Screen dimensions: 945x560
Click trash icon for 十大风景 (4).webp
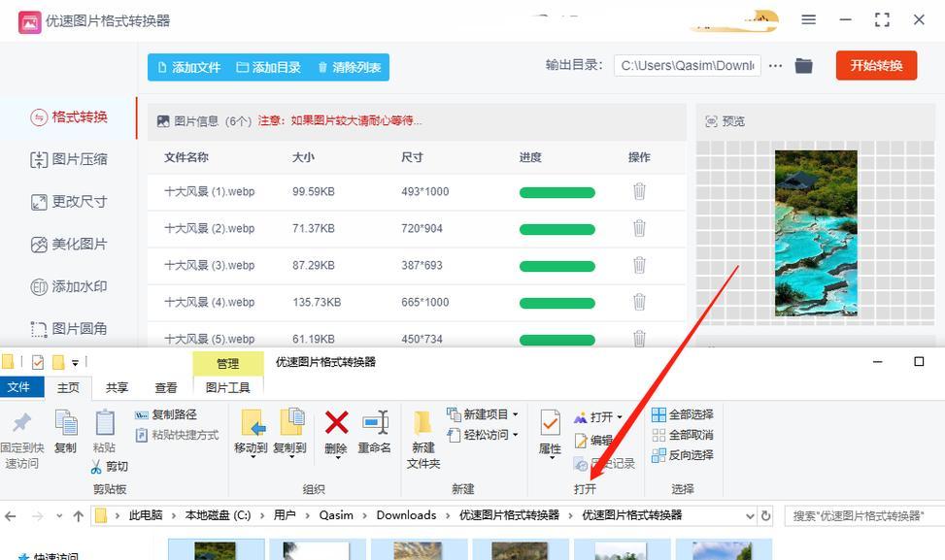[x=639, y=302]
